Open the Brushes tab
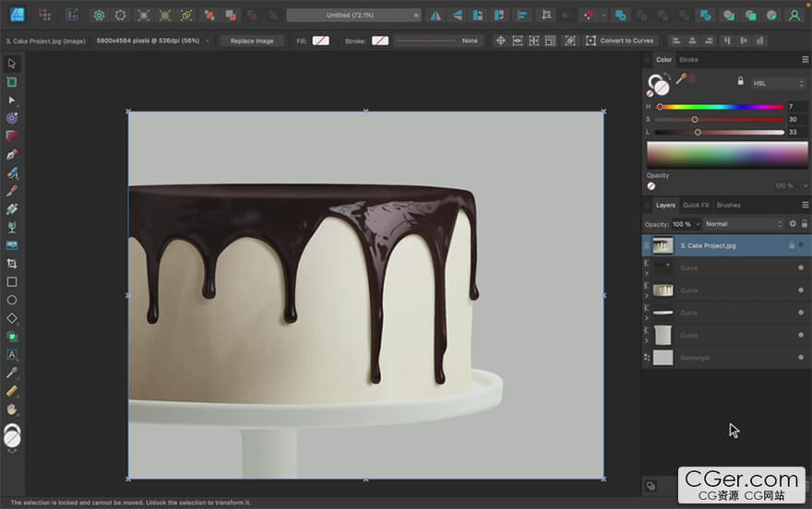This screenshot has width=812, height=509. [728, 205]
